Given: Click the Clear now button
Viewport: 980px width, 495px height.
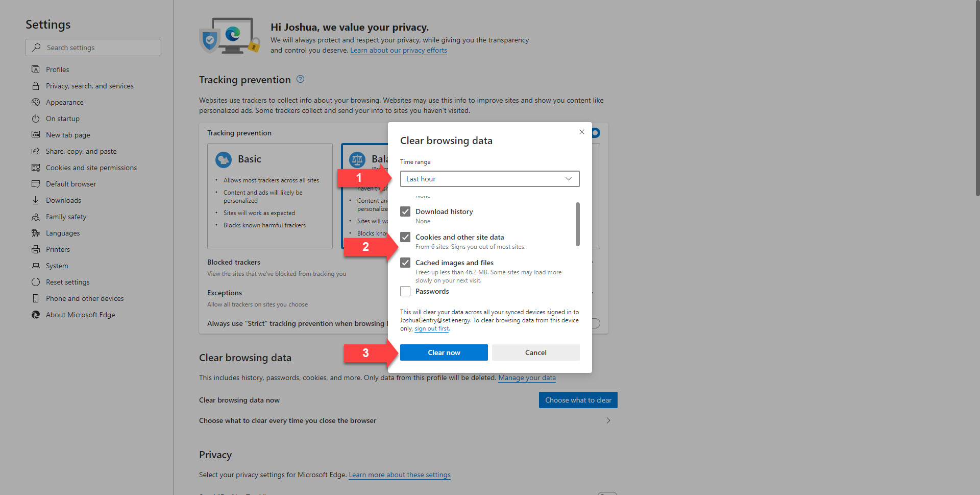Looking at the screenshot, I should pyautogui.click(x=444, y=352).
